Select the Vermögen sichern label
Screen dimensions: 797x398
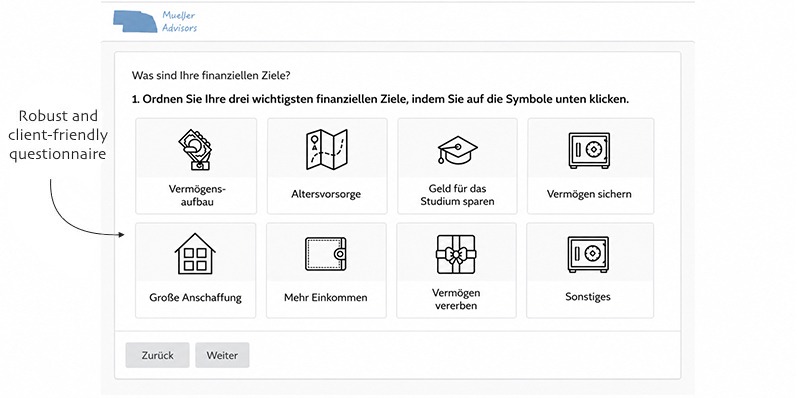pyautogui.click(x=589, y=194)
